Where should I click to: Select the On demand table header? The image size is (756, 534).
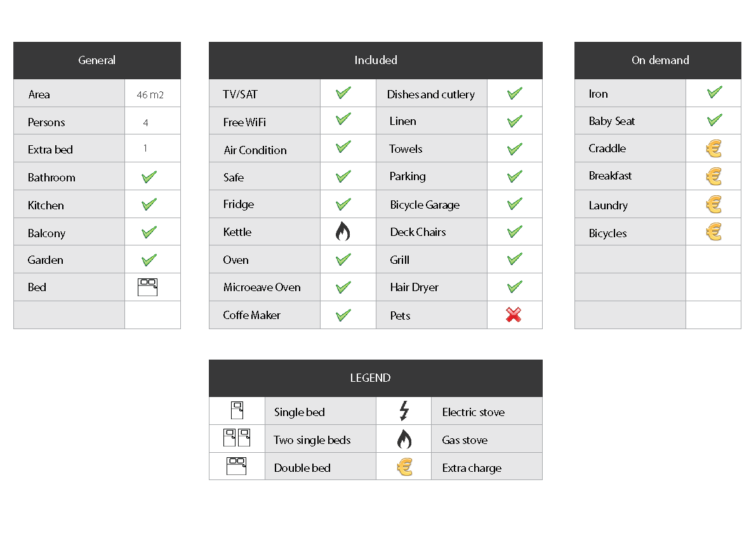(658, 60)
